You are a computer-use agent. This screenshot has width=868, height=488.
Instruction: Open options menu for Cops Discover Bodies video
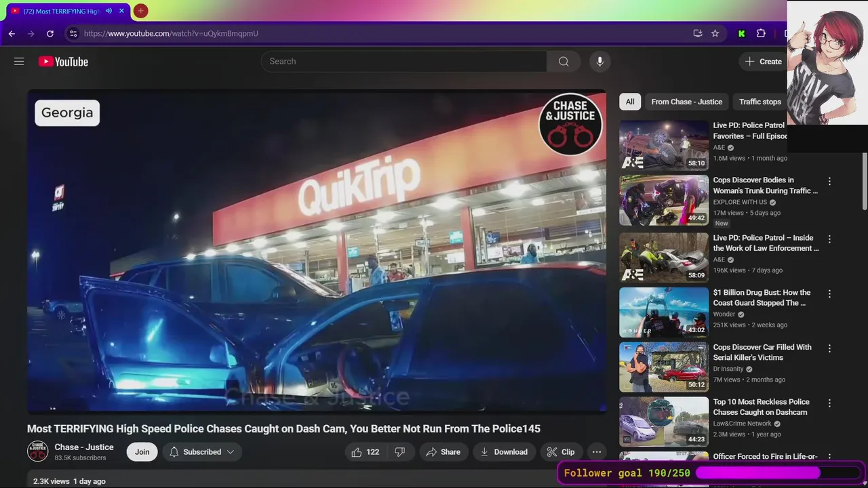[829, 182]
